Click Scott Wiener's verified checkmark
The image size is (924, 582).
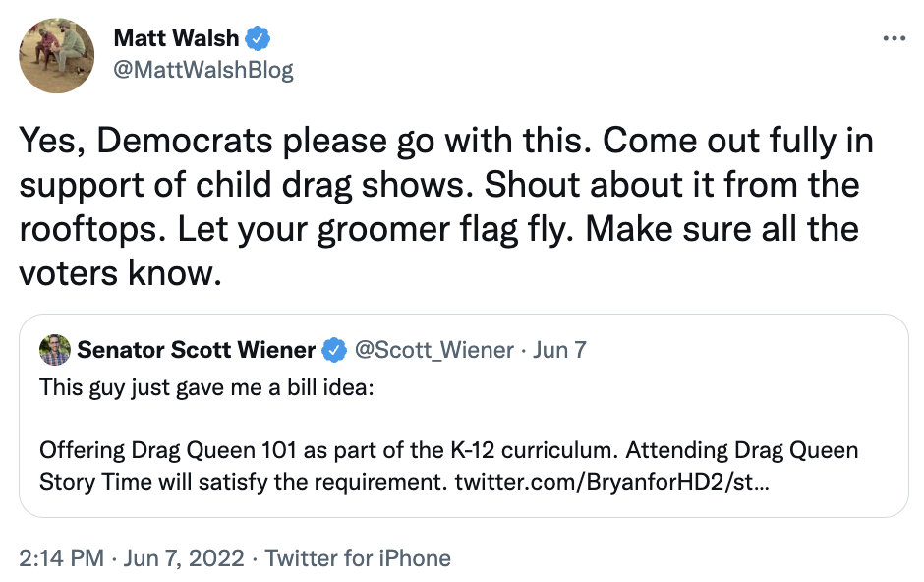[x=335, y=350]
